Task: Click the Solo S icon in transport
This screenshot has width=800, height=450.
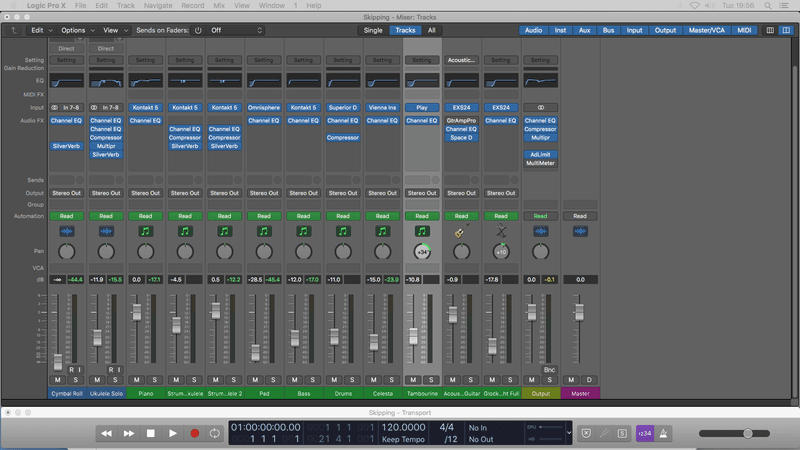Action: pos(622,433)
